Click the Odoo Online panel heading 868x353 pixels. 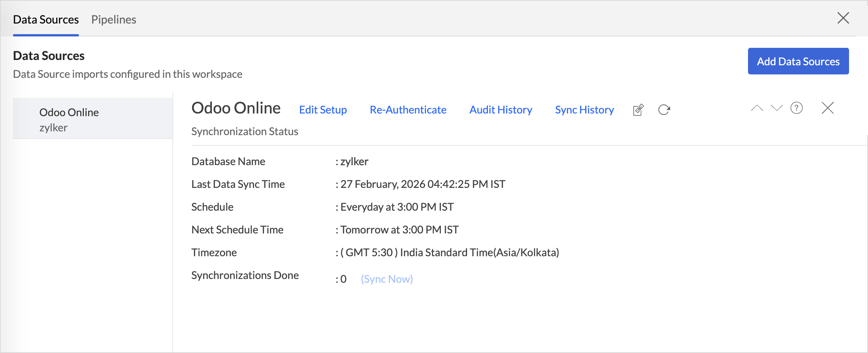pyautogui.click(x=236, y=108)
